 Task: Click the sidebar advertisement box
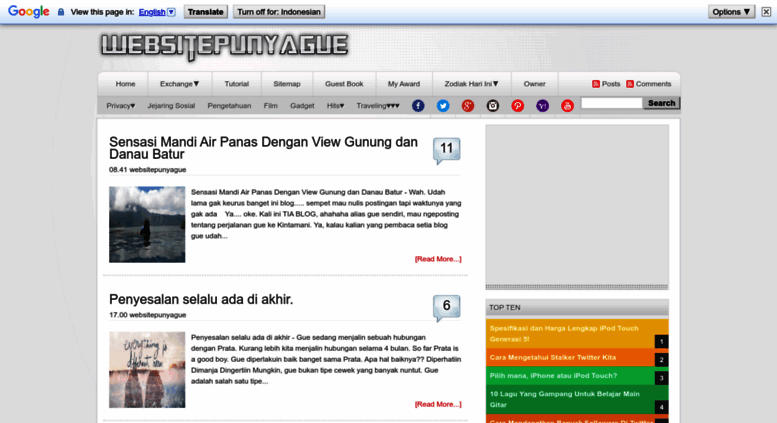pyautogui.click(x=577, y=207)
